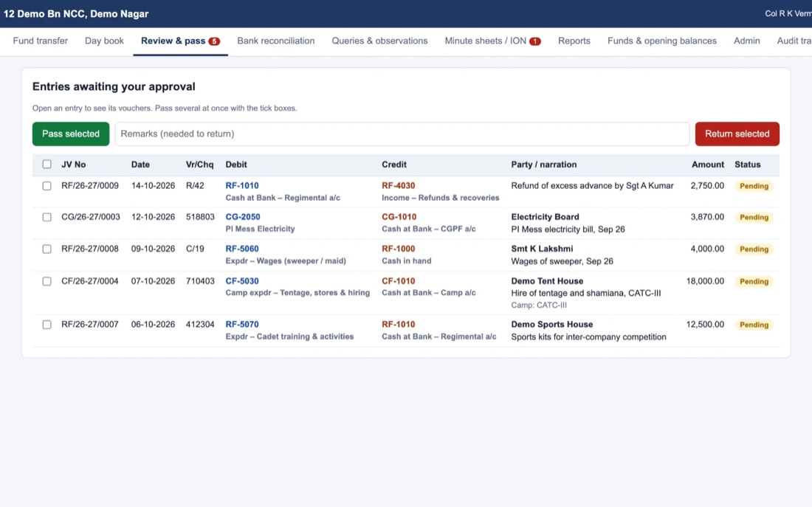Tick checkbox for entry CG/26-27/0003
This screenshot has width=812, height=507.
(x=47, y=217)
